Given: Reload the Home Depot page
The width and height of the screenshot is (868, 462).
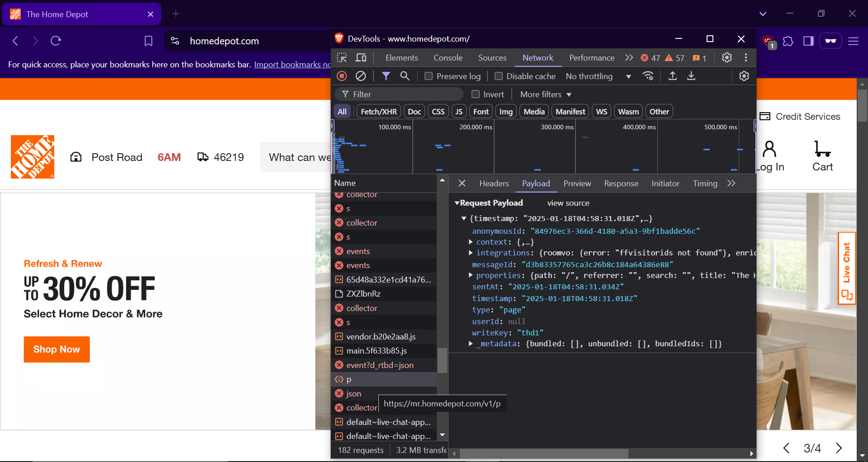Looking at the screenshot, I should point(56,41).
